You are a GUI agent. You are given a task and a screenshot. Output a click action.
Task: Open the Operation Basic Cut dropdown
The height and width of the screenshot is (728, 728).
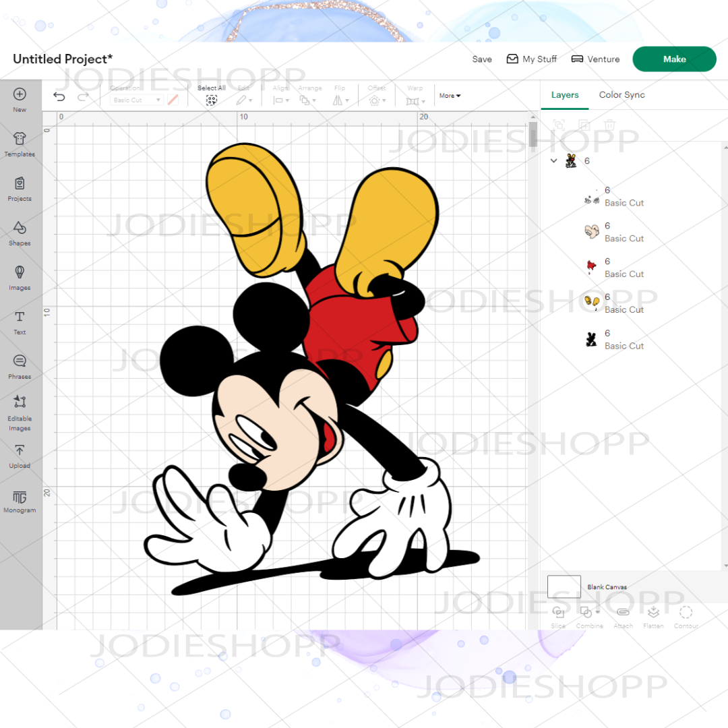click(x=136, y=100)
